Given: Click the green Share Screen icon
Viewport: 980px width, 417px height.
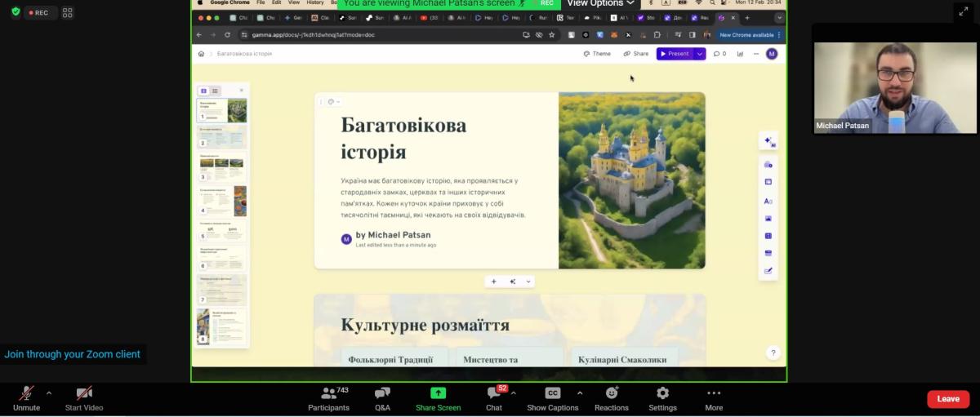Looking at the screenshot, I should coord(438,397).
